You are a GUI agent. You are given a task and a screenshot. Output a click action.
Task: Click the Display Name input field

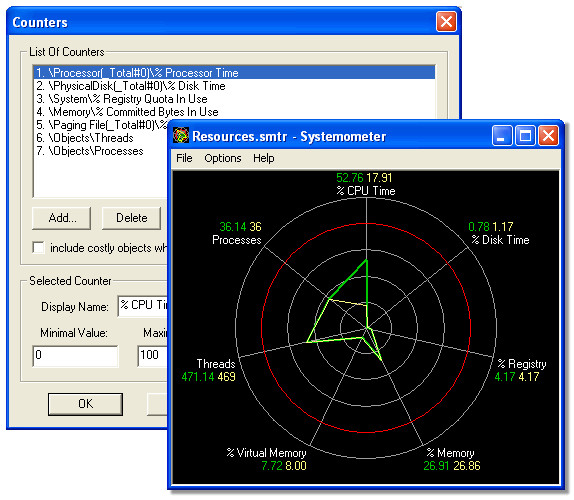coord(143,306)
